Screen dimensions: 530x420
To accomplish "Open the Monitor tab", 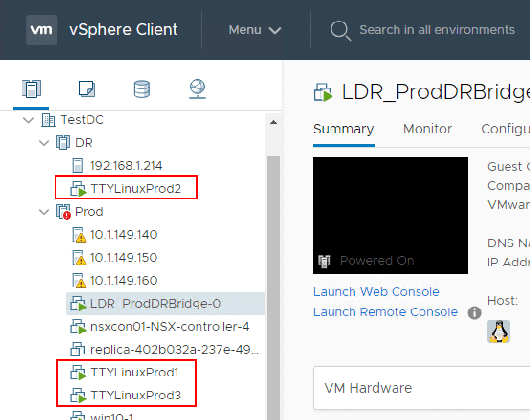I will (428, 129).
